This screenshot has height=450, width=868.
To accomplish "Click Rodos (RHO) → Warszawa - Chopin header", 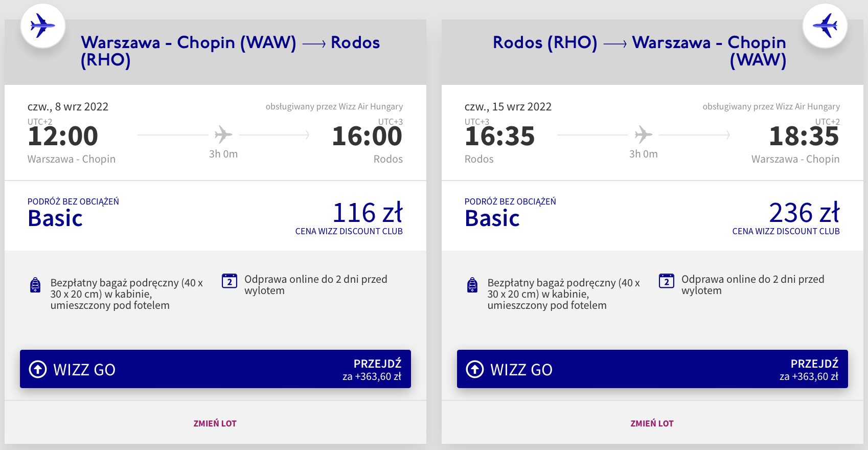I will [639, 51].
